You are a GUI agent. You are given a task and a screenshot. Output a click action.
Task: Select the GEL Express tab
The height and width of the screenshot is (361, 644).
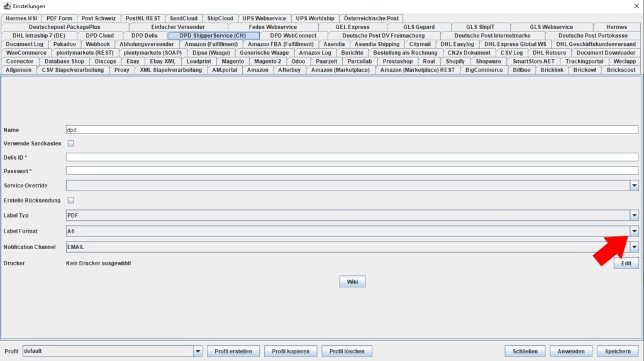coord(352,27)
